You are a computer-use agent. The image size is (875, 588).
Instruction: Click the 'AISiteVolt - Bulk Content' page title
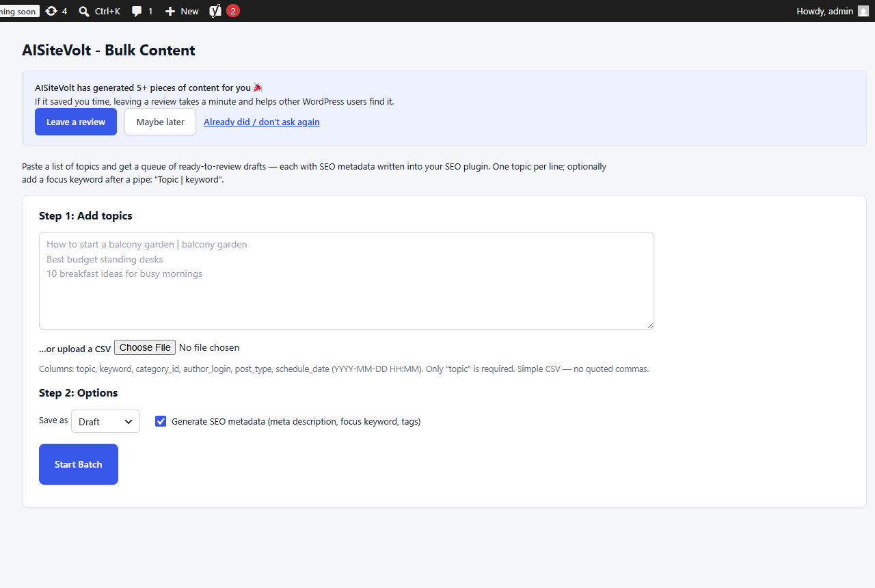coord(109,50)
